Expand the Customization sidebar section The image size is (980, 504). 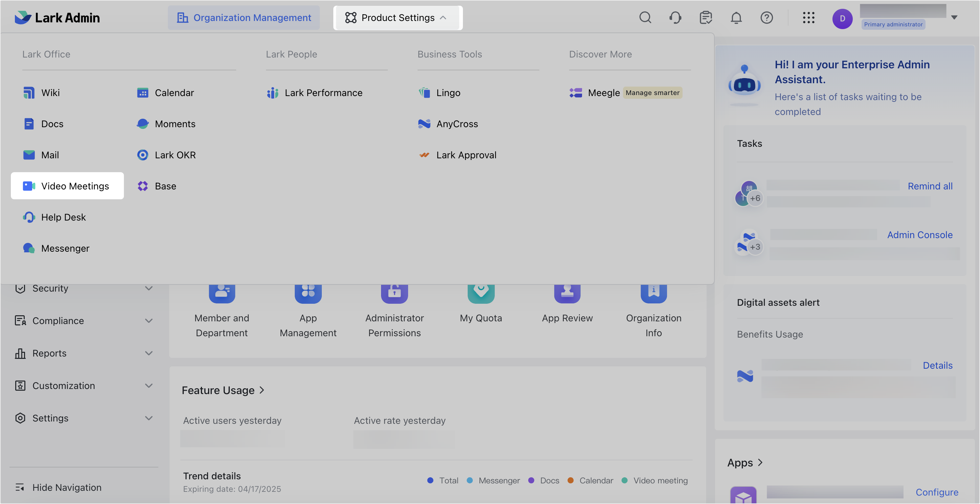point(149,385)
